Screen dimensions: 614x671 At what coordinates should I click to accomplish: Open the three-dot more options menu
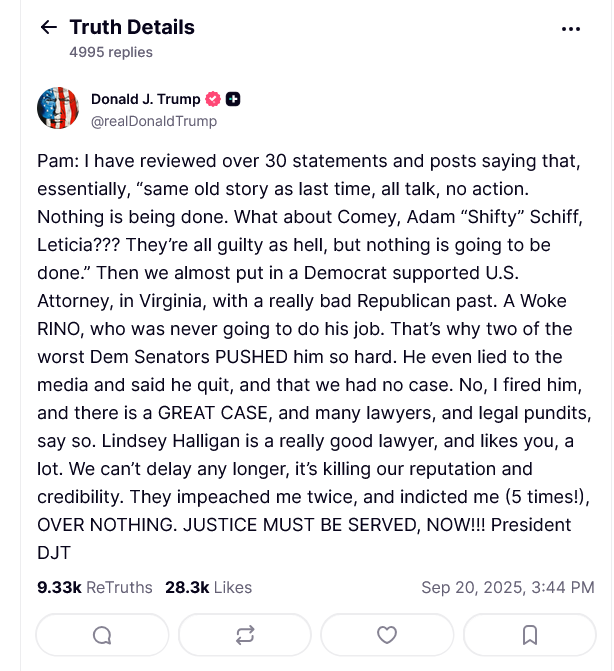click(x=571, y=29)
